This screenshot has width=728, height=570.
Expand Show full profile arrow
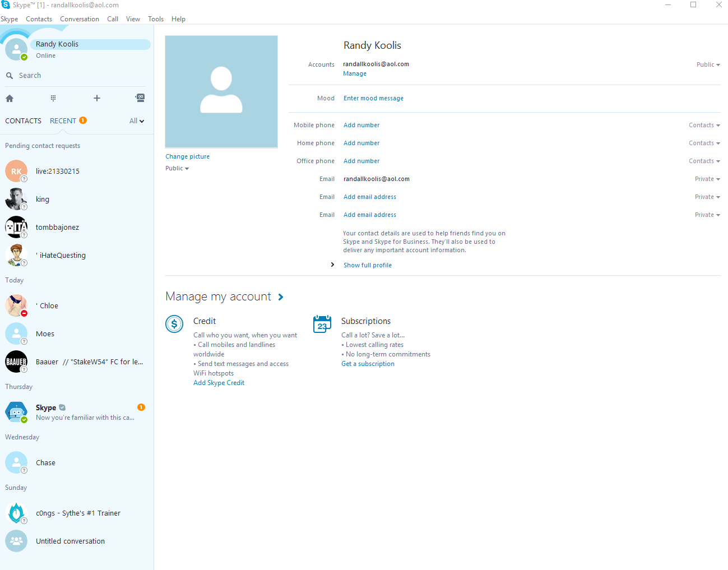pos(332,265)
